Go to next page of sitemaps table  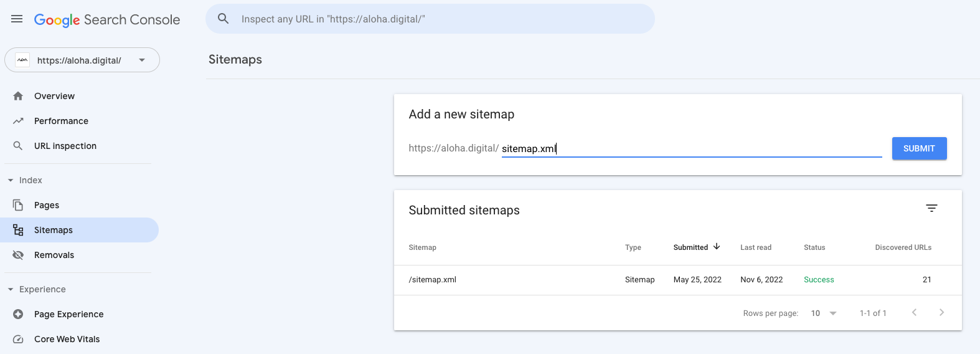[x=941, y=312]
